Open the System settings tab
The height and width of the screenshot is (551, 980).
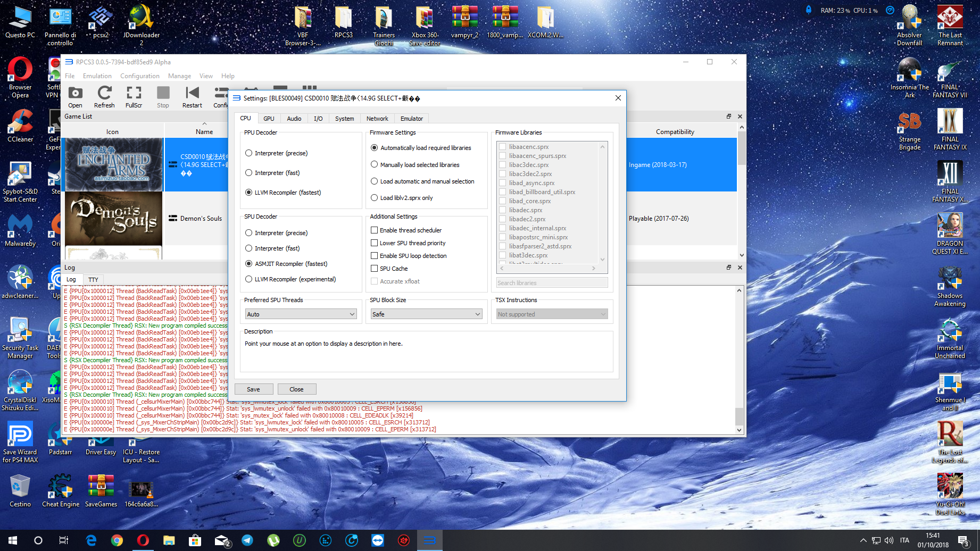click(x=344, y=119)
